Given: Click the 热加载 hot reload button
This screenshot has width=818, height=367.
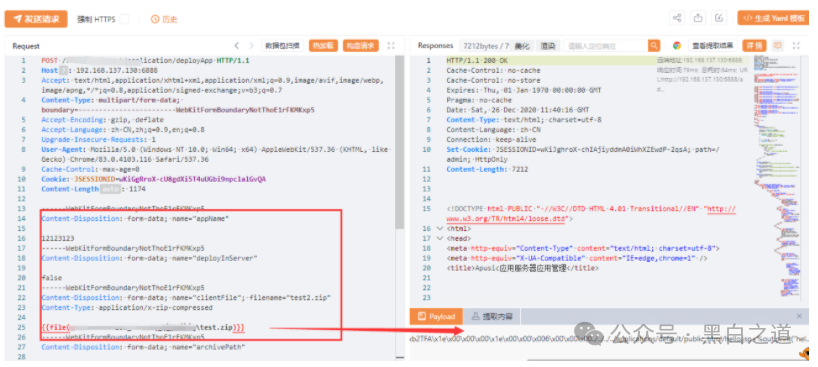Looking at the screenshot, I should (323, 46).
